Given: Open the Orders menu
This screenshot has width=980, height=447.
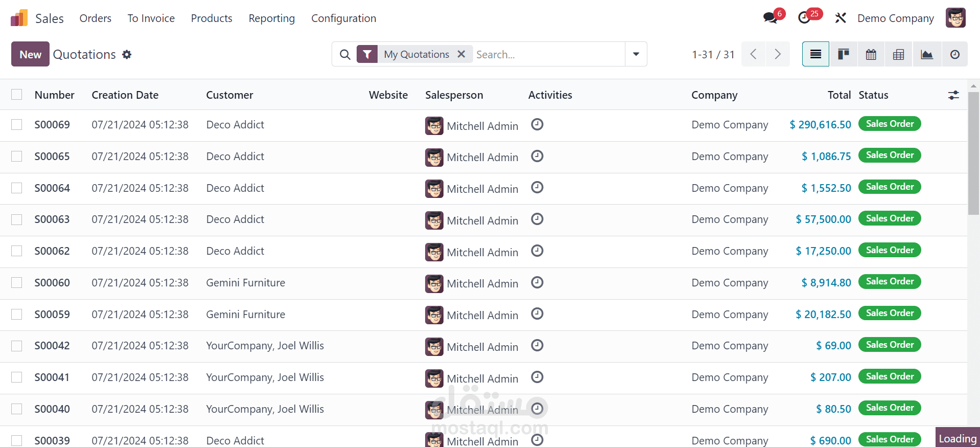Looking at the screenshot, I should click(x=96, y=18).
